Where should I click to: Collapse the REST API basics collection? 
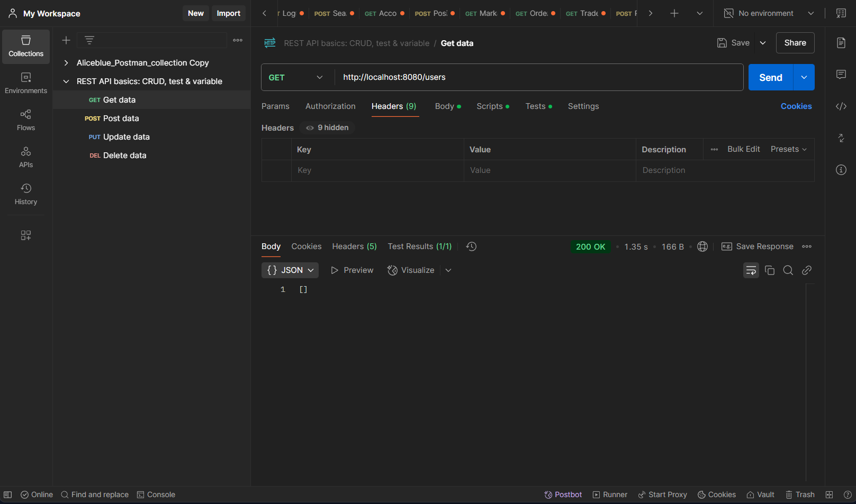pyautogui.click(x=66, y=81)
